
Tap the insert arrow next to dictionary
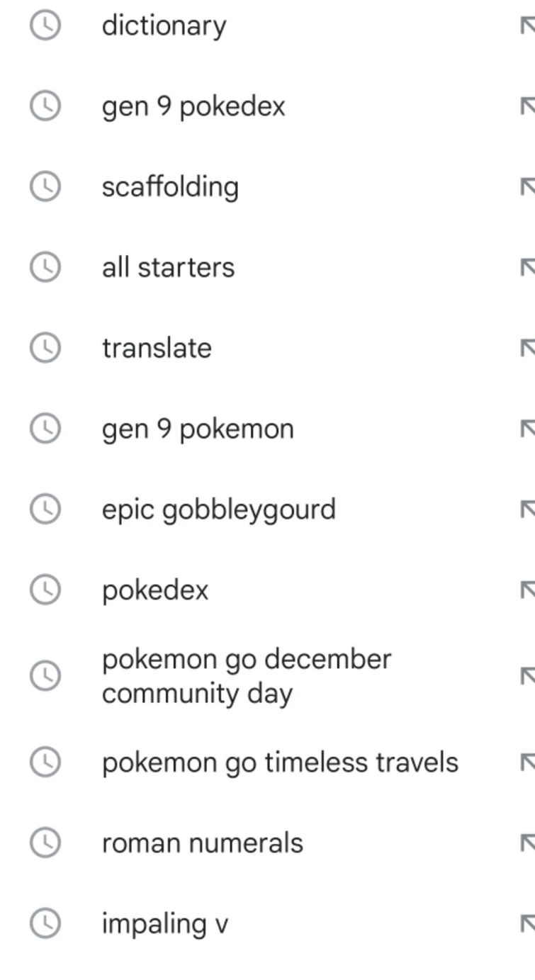(x=529, y=25)
